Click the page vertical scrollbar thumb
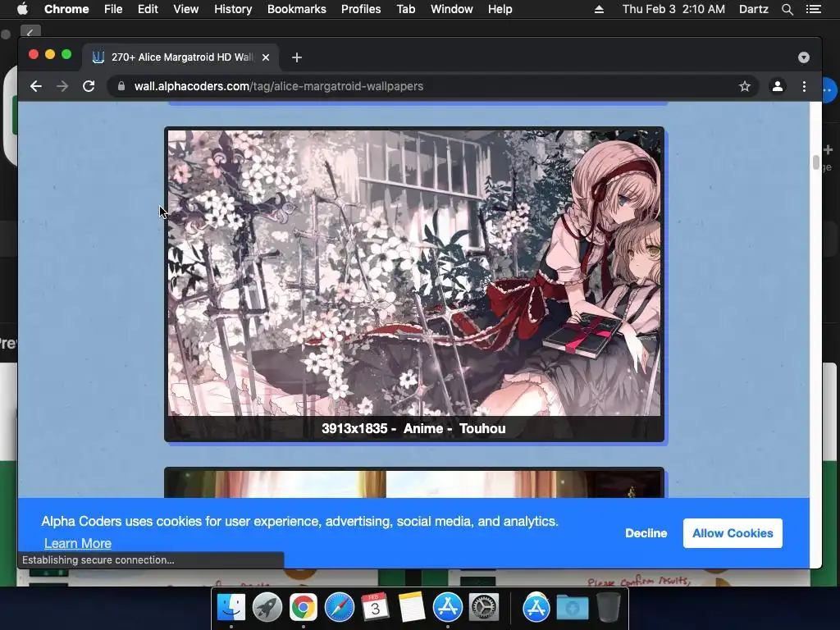The width and height of the screenshot is (840, 630). [816, 162]
